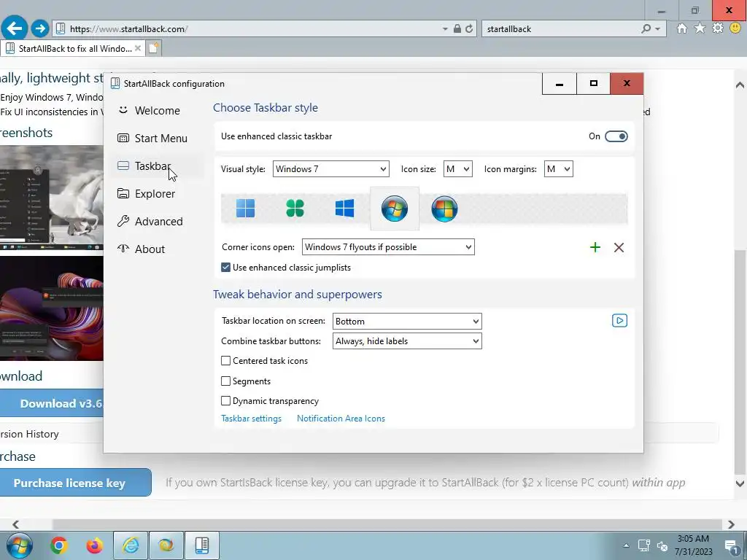The width and height of the screenshot is (747, 560).
Task: Click the startallback search box
Action: (561, 28)
